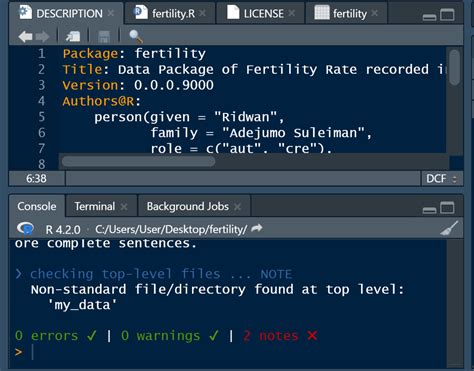Screen dimensions: 474x371
Task: Go forward to next source location
Action: point(42,36)
